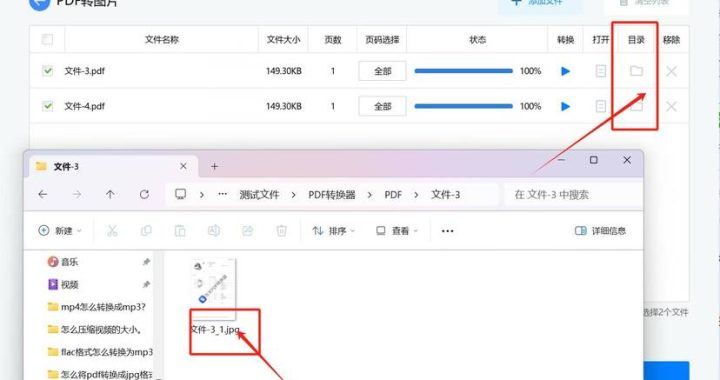This screenshot has width=720, height=380.
Task: Click the 文件名称 column header
Action: pos(162,40)
